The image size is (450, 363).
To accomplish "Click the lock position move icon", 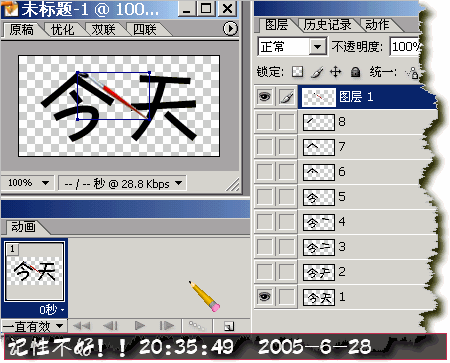I will coord(336,72).
